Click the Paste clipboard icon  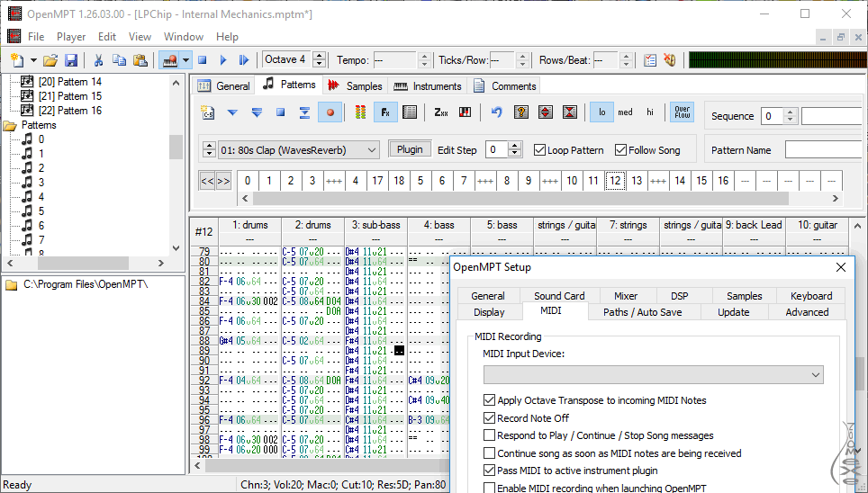coord(140,59)
